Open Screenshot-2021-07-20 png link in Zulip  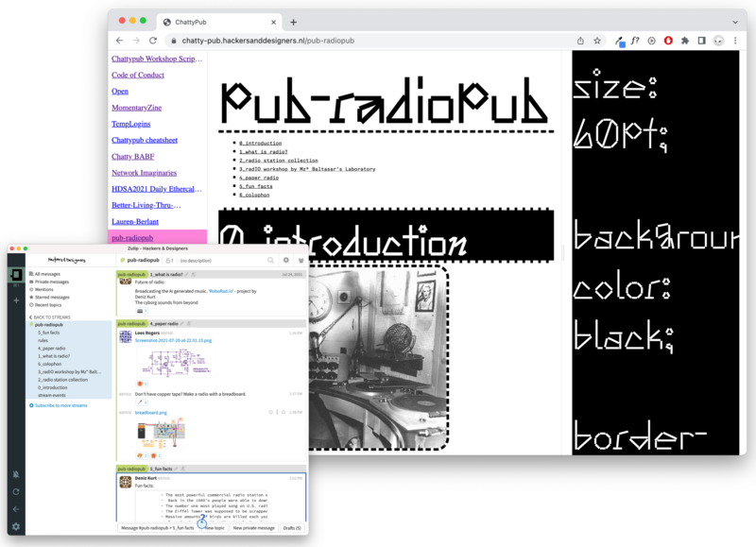coord(173,340)
